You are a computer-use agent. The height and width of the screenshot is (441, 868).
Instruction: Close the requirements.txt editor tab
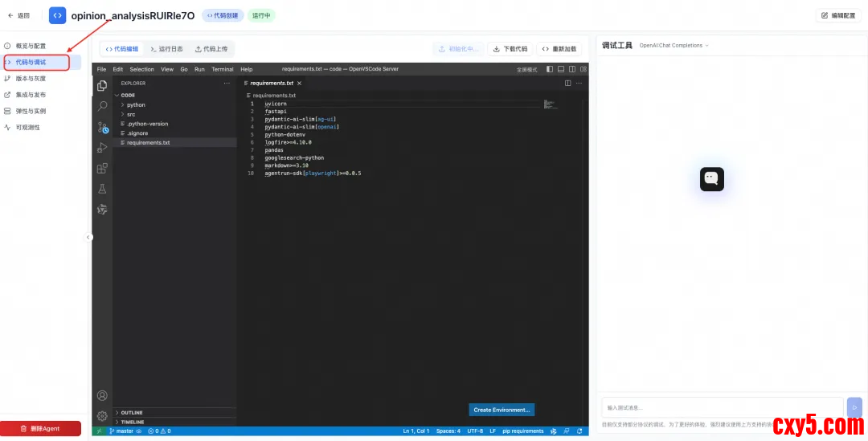tap(300, 83)
